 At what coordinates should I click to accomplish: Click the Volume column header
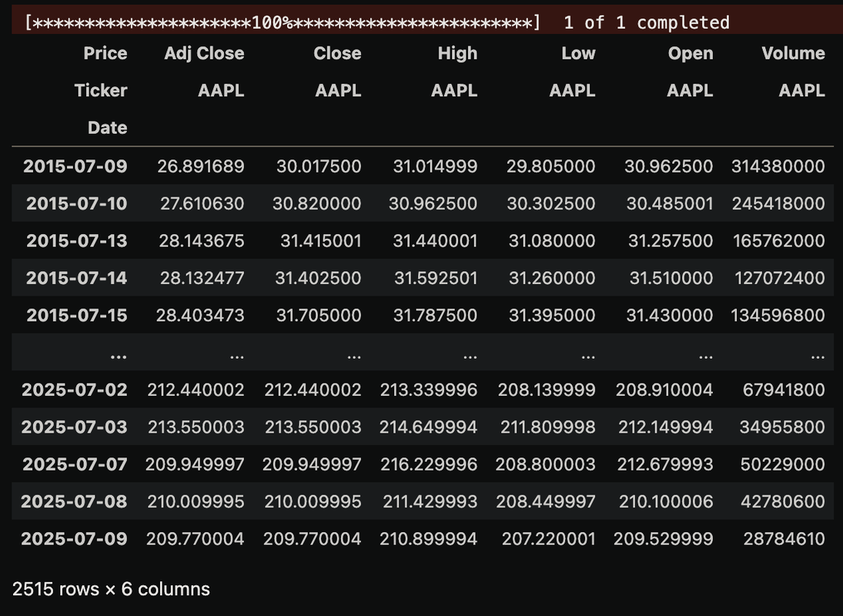[x=794, y=53]
